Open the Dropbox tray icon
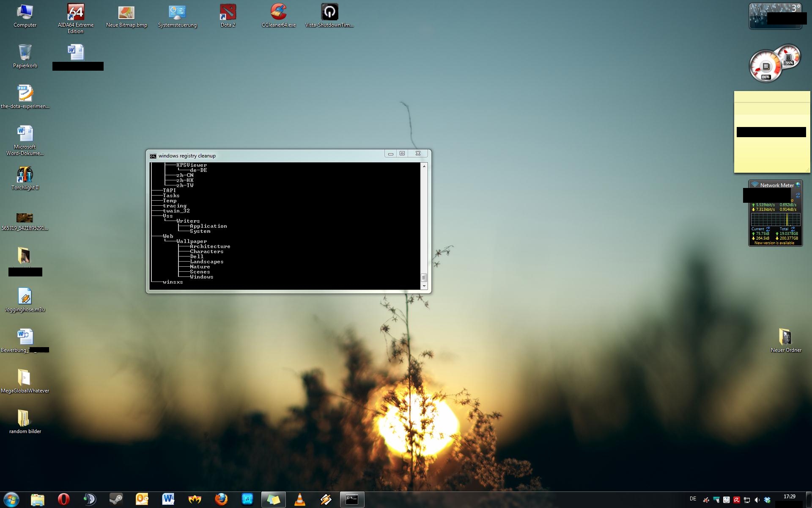 (x=767, y=500)
